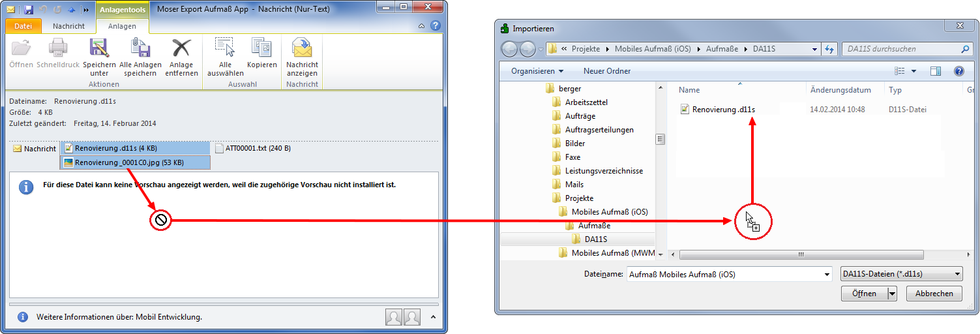980x334 pixels.
Task: Change view with the view icon
Action: [900, 71]
